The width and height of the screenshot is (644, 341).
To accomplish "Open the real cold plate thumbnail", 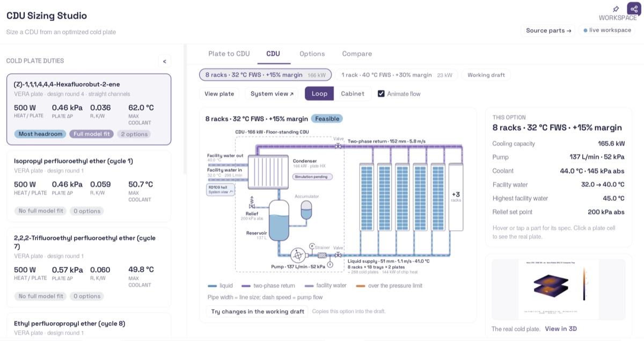I will tap(558, 289).
